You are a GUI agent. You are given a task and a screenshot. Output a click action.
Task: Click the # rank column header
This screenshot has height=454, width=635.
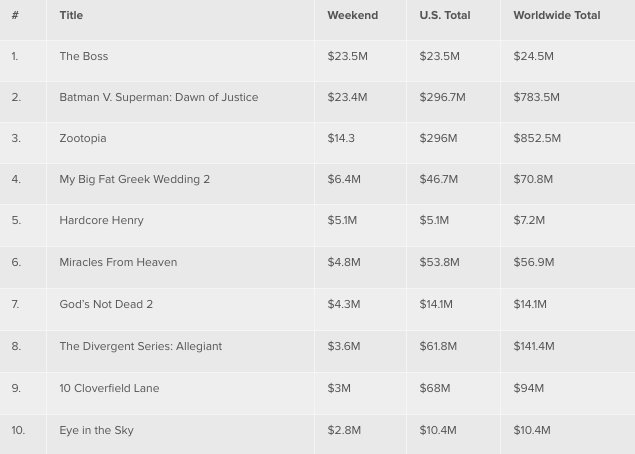(15, 15)
